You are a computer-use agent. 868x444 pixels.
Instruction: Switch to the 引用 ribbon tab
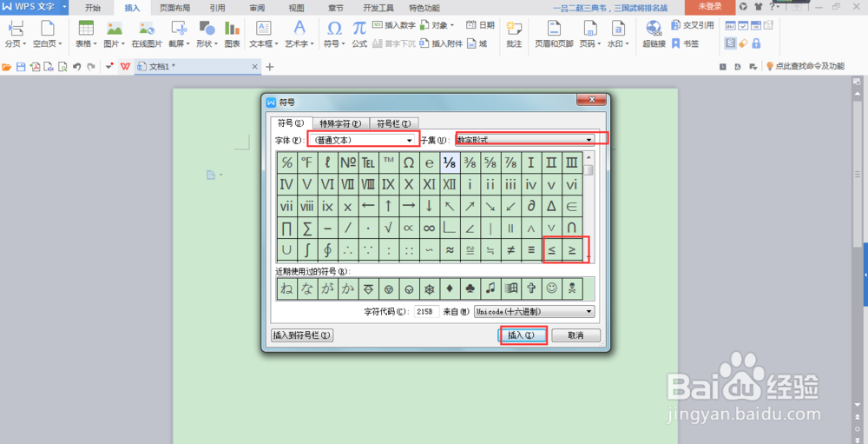coord(217,8)
